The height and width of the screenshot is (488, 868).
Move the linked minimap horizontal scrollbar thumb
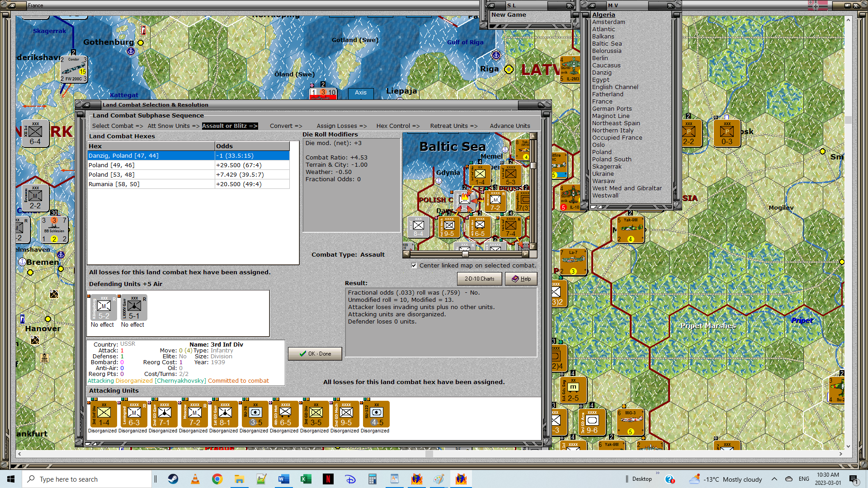[x=465, y=254]
